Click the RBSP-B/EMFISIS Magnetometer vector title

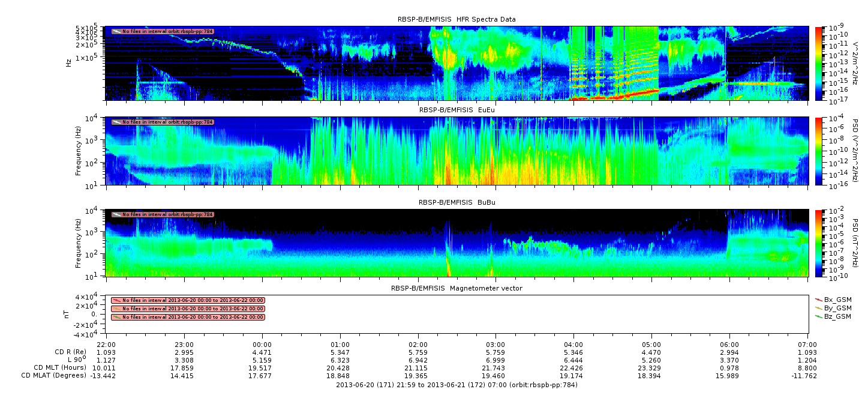pyautogui.click(x=456, y=288)
